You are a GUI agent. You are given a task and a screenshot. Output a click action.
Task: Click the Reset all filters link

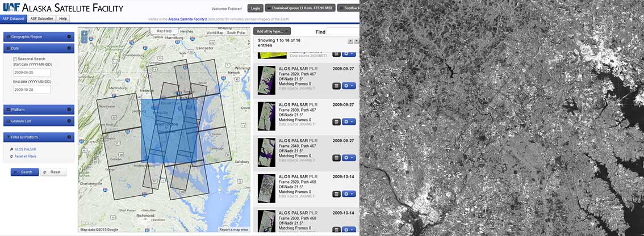[25, 157]
